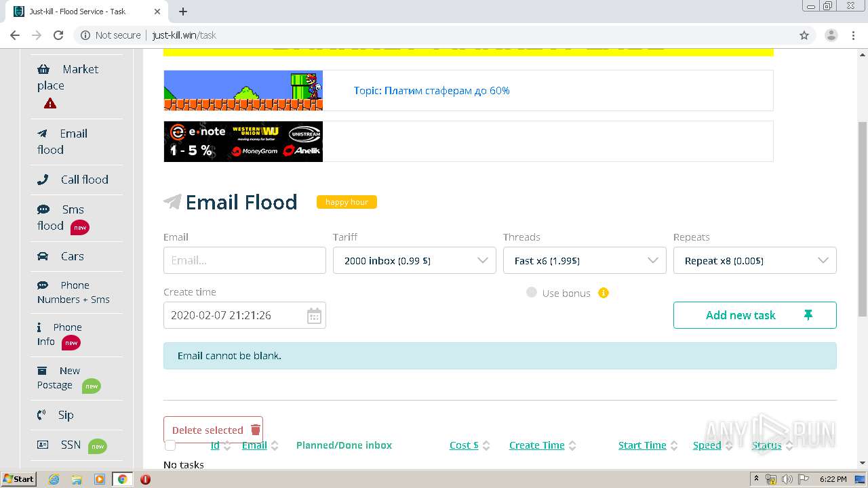Open the Tariff dropdown

pos(414,260)
